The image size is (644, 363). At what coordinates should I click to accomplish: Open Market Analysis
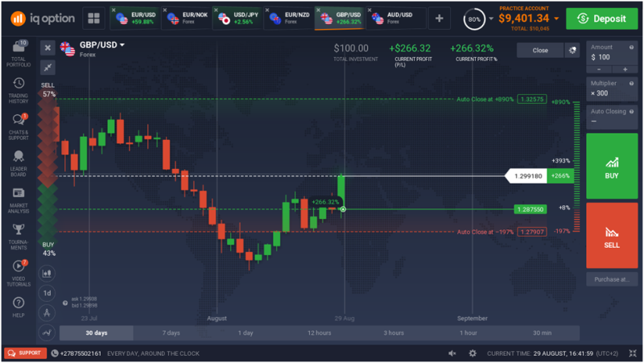click(x=19, y=200)
